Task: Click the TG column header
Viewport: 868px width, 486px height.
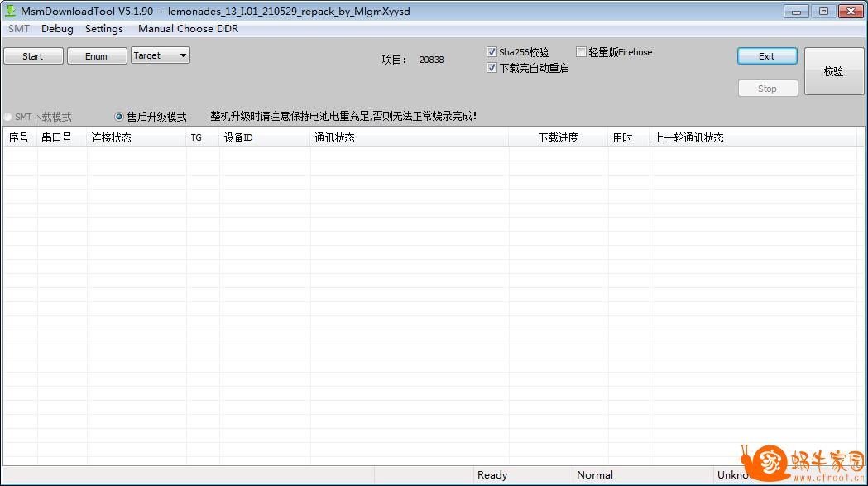Action: coord(203,137)
